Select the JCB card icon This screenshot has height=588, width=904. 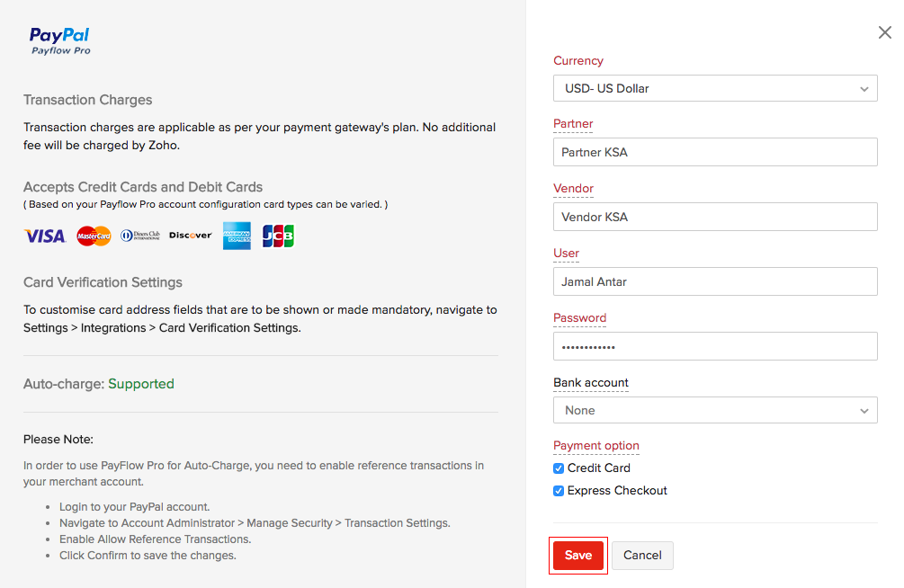click(278, 236)
